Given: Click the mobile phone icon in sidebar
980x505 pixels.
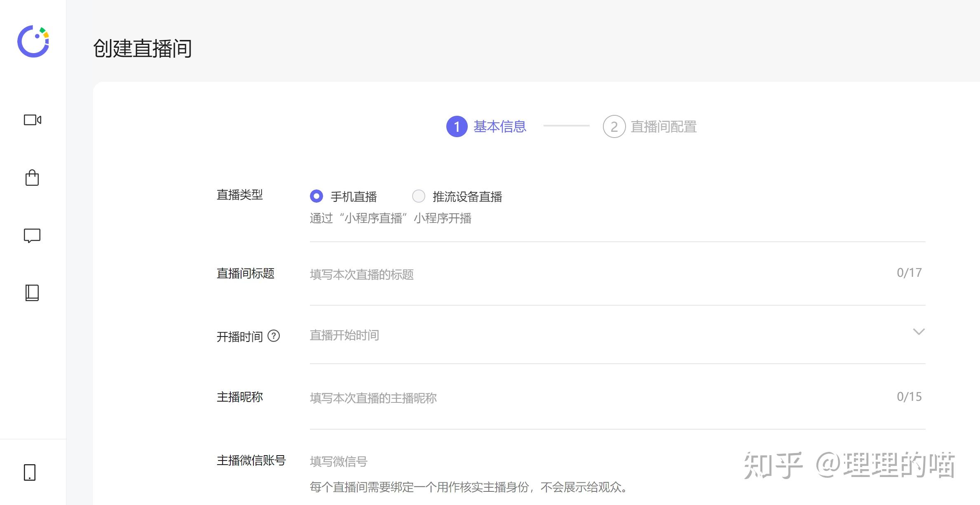Looking at the screenshot, I should pyautogui.click(x=30, y=472).
